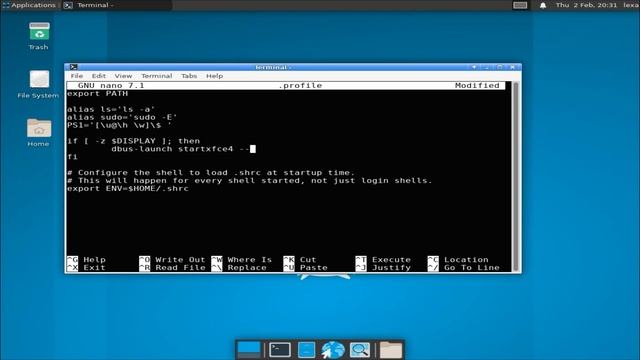
Task: Click the clock showing Thu 2 Feb
Action: click(x=586, y=5)
